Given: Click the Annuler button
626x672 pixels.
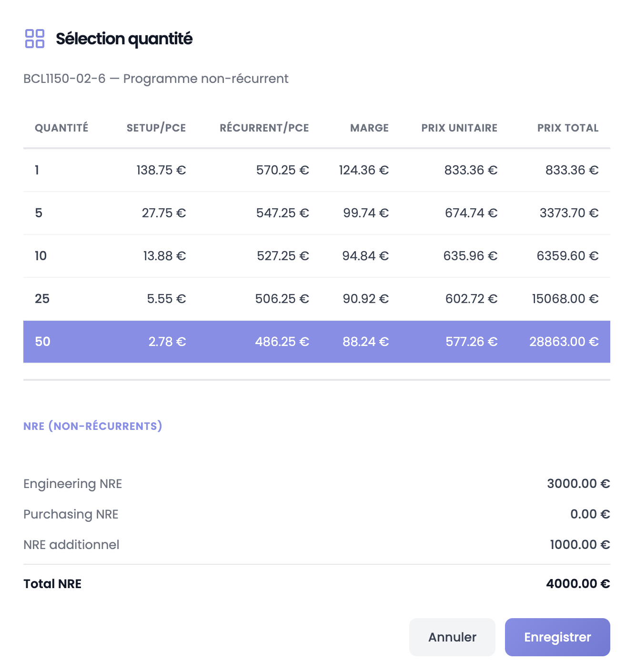Looking at the screenshot, I should pyautogui.click(x=452, y=637).
